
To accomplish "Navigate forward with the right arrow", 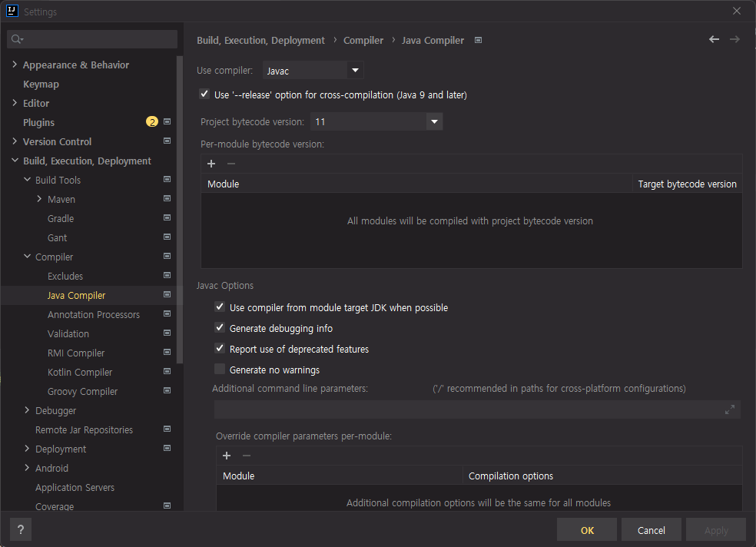I will [x=734, y=39].
